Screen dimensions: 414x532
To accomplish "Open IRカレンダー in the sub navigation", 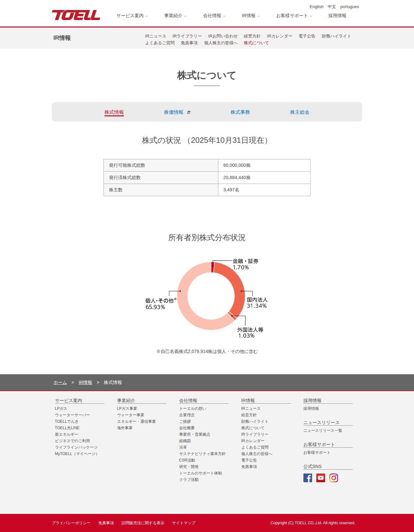I will [x=279, y=36].
